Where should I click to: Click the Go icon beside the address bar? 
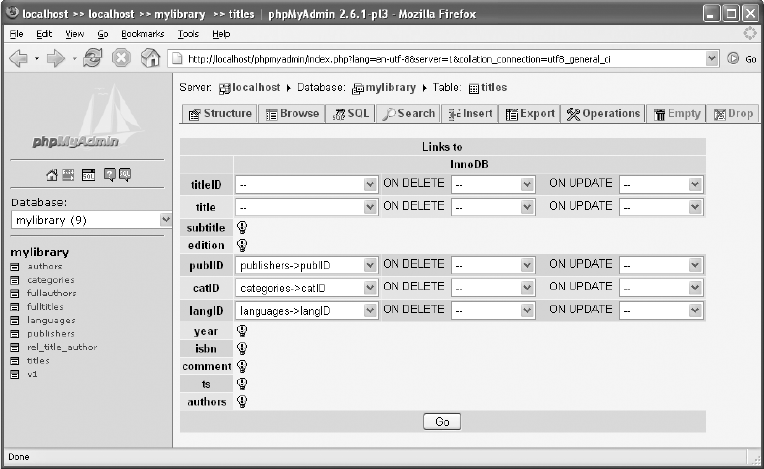coord(733,59)
